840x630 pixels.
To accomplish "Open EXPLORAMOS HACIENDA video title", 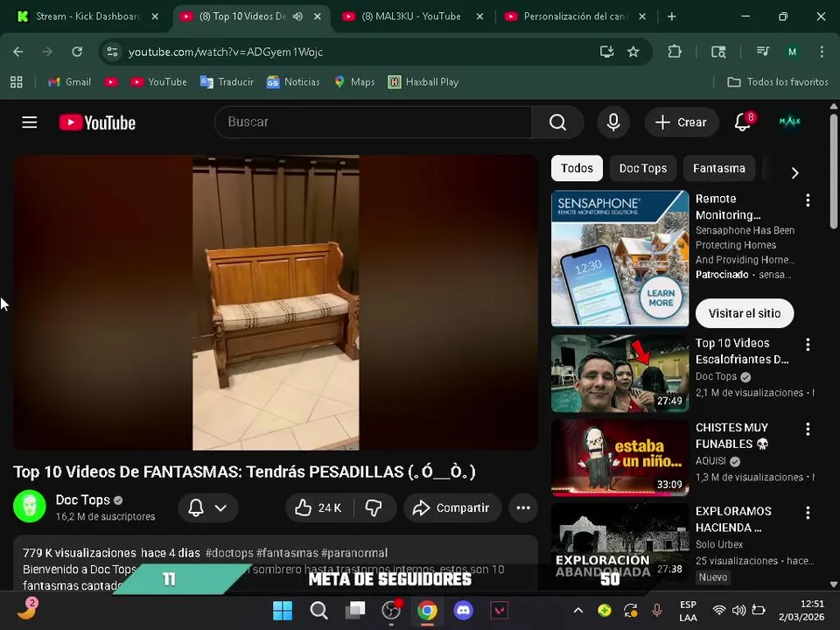I will coord(733,519).
